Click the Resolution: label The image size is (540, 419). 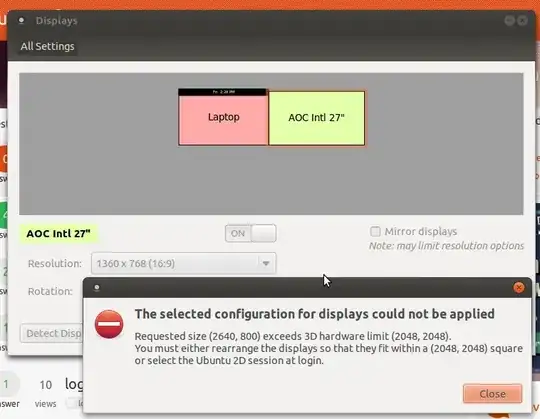[55, 264]
